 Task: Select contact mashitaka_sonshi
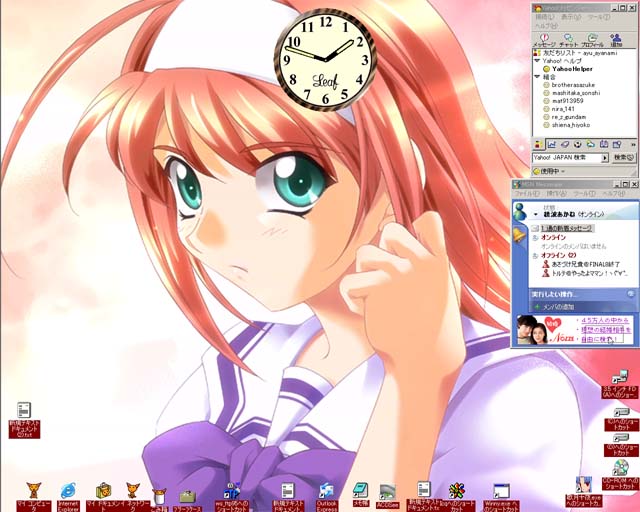[x=572, y=93]
